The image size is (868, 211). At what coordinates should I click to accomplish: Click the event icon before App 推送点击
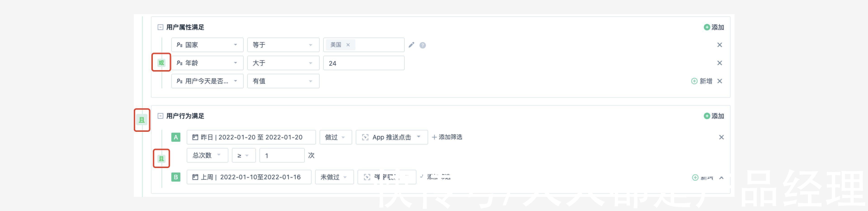(x=365, y=137)
